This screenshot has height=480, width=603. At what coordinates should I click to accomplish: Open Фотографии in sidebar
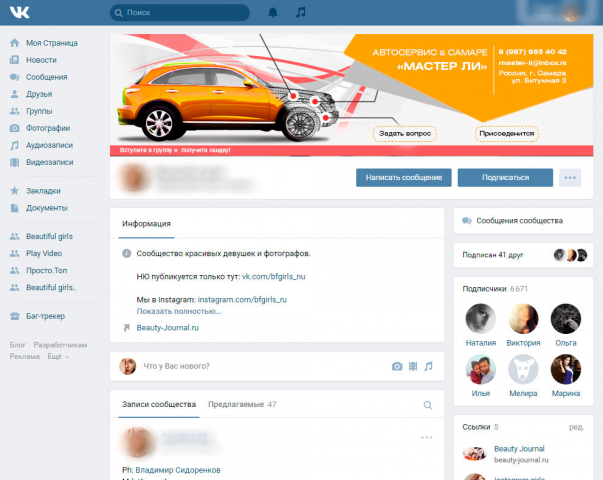[48, 128]
